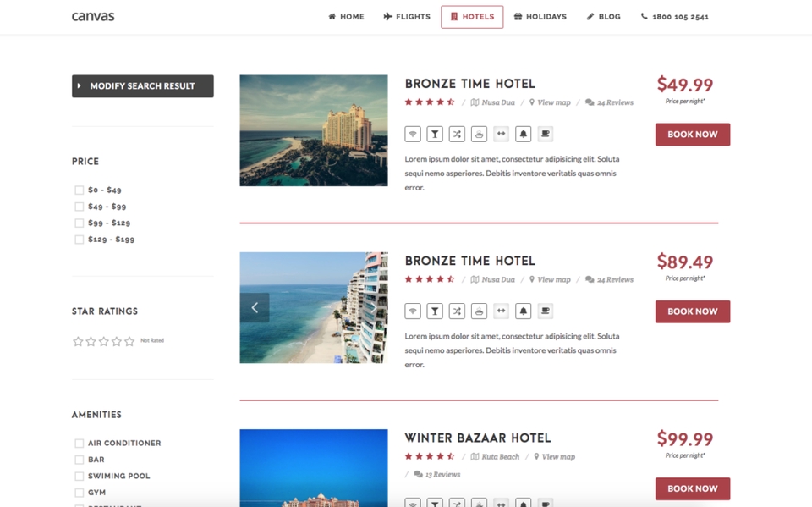Click the bell icon of the $49.99 hotel
The height and width of the screenshot is (507, 812).
pos(523,135)
